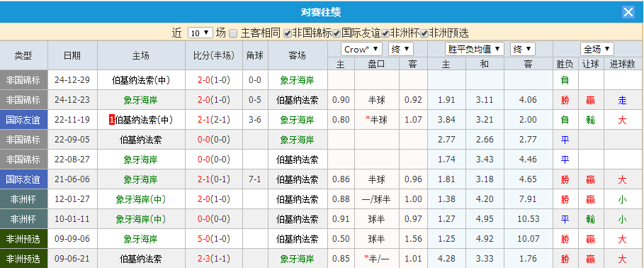The width and height of the screenshot is (644, 268).
Task: Click away team 象牙海岸 in 24-12-29 row
Action: pos(298,80)
